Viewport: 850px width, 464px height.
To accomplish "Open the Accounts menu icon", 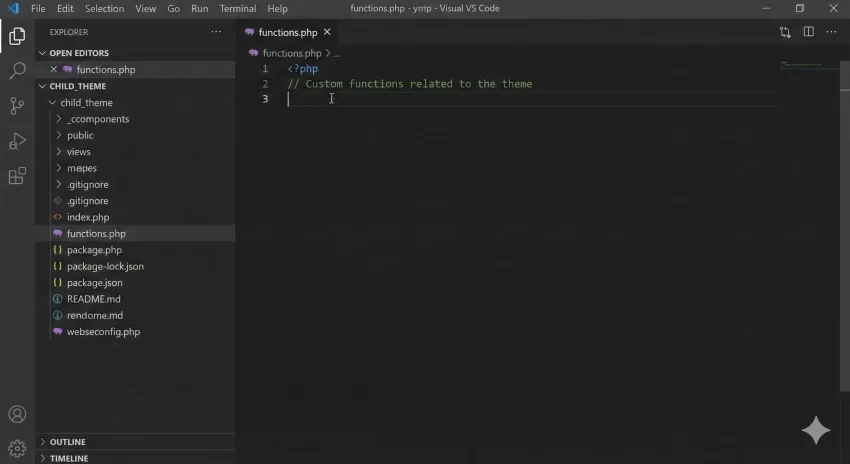I will click(17, 414).
